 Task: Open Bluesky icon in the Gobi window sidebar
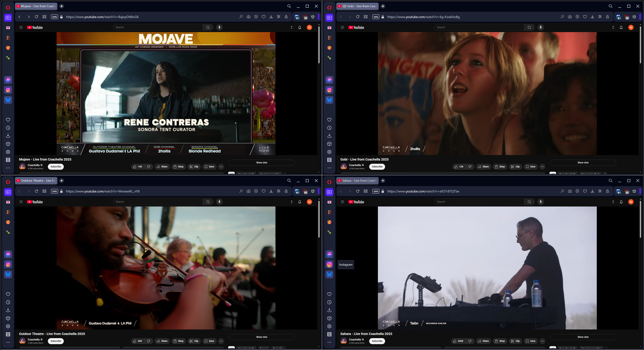pos(329,100)
